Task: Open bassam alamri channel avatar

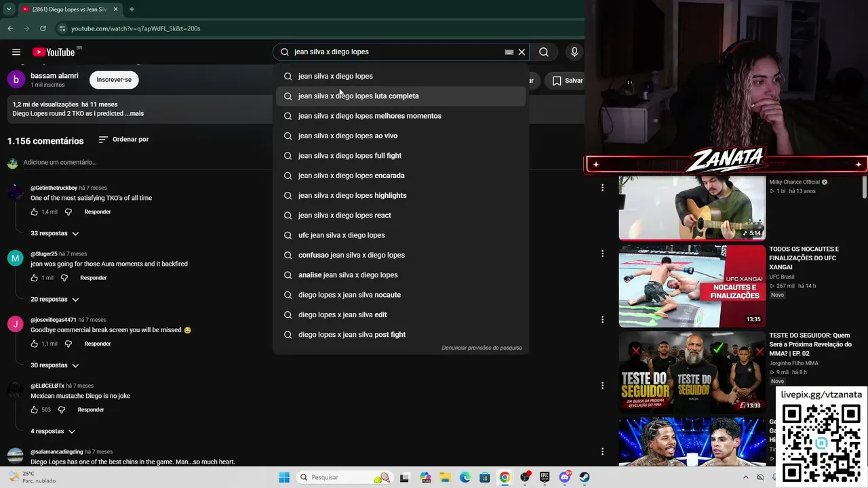Action: click(x=16, y=80)
